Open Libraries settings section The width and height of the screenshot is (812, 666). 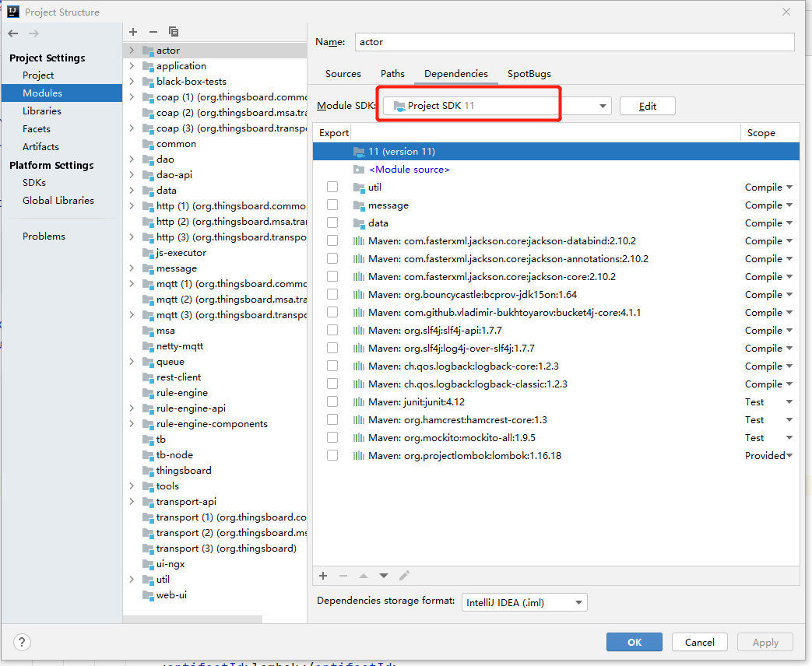[42, 110]
